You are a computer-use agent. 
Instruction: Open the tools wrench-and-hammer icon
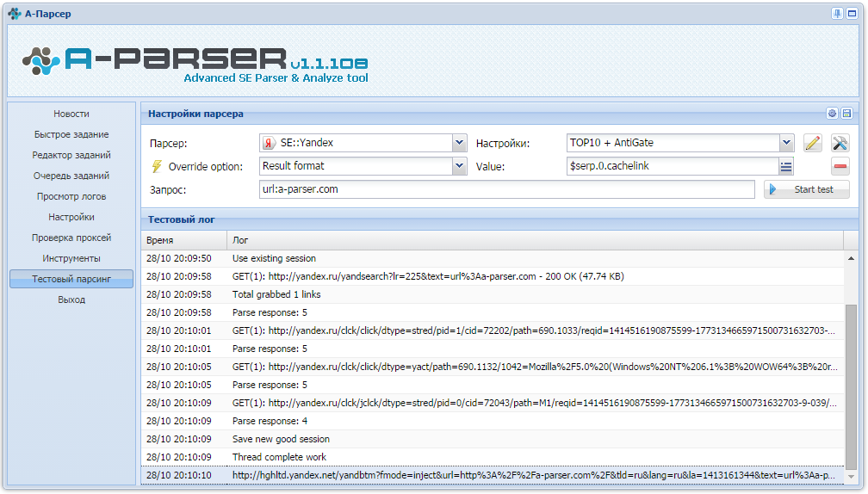tap(840, 143)
